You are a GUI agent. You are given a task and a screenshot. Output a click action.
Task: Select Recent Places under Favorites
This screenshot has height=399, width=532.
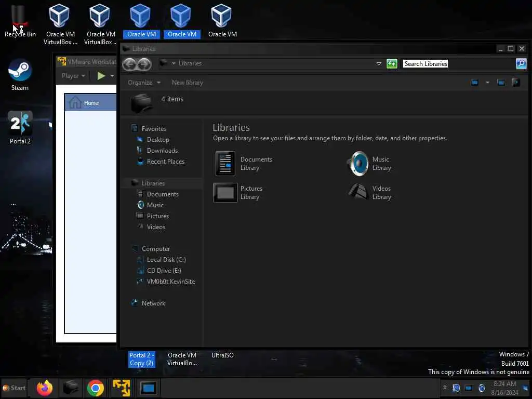[x=166, y=162]
